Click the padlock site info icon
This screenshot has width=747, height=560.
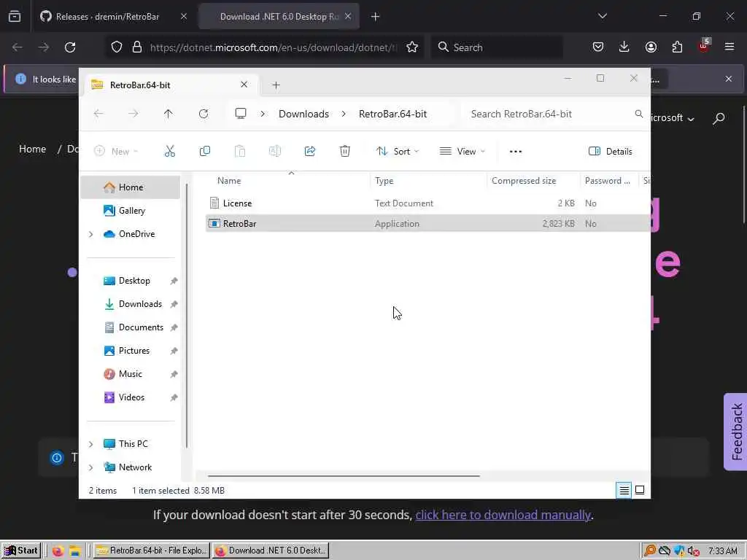tap(137, 47)
